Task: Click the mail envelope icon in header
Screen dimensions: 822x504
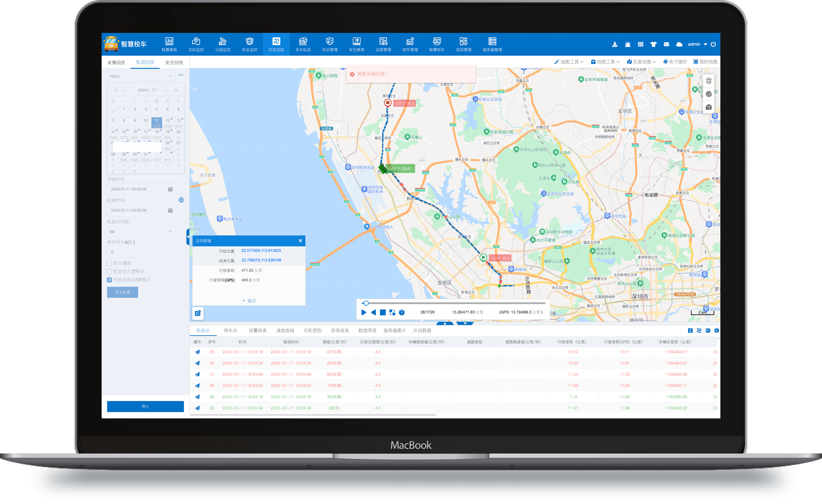Action: pos(666,44)
